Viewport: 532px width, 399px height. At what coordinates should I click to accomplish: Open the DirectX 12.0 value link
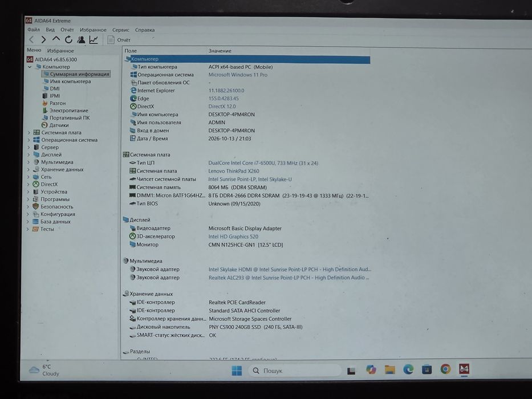(222, 107)
